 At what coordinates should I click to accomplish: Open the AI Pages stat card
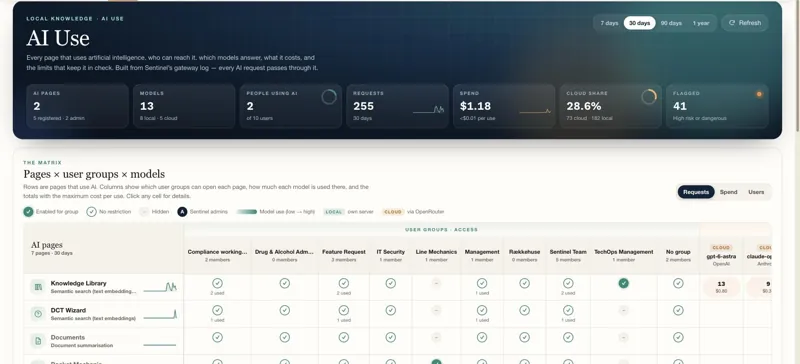78,106
